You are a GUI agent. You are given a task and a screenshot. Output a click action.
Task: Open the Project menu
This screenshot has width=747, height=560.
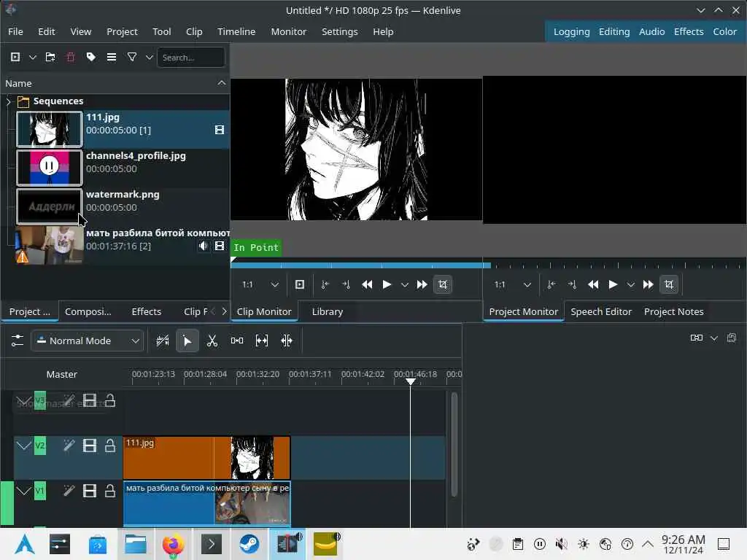122,31
